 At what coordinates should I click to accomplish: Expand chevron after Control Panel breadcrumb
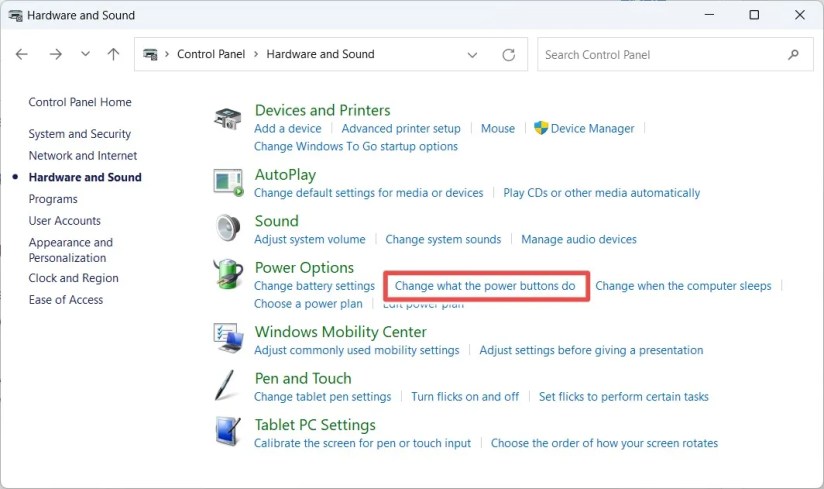256,54
